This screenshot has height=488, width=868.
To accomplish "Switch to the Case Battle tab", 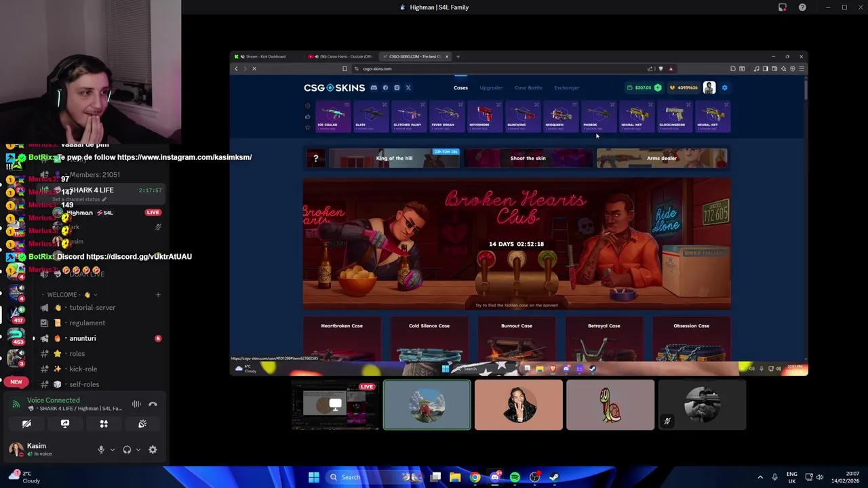I will click(528, 87).
